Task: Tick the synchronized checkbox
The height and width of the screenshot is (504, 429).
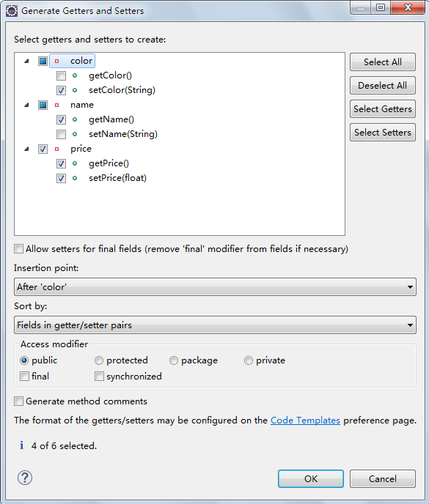Action: point(99,376)
